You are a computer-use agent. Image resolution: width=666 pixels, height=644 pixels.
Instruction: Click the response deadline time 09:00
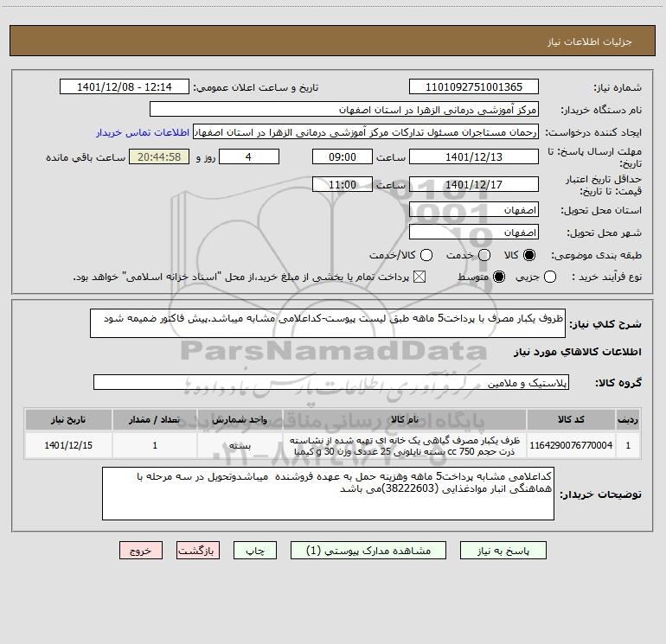pyautogui.click(x=343, y=156)
